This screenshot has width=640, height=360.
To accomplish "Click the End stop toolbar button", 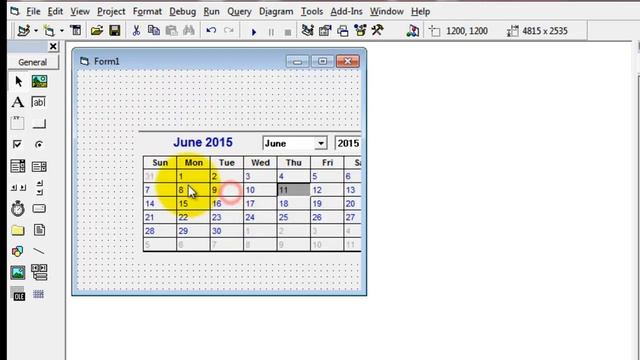I will [288, 31].
